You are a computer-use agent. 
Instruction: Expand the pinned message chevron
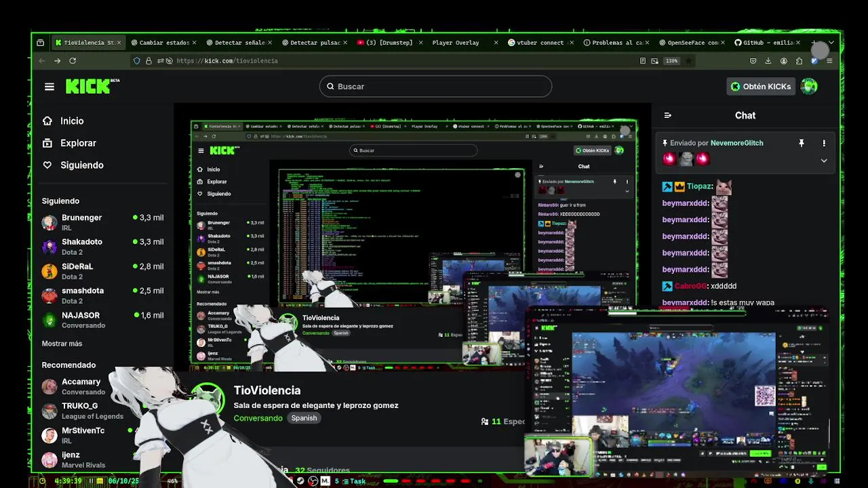click(x=824, y=161)
